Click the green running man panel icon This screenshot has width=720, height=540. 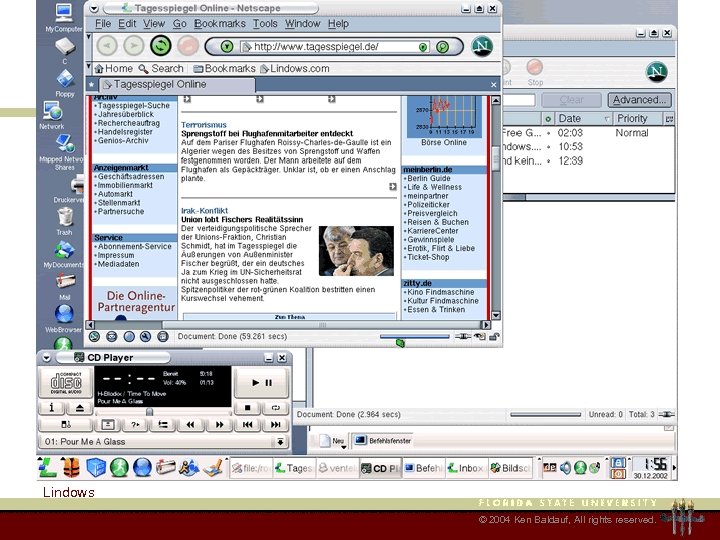(x=119, y=467)
